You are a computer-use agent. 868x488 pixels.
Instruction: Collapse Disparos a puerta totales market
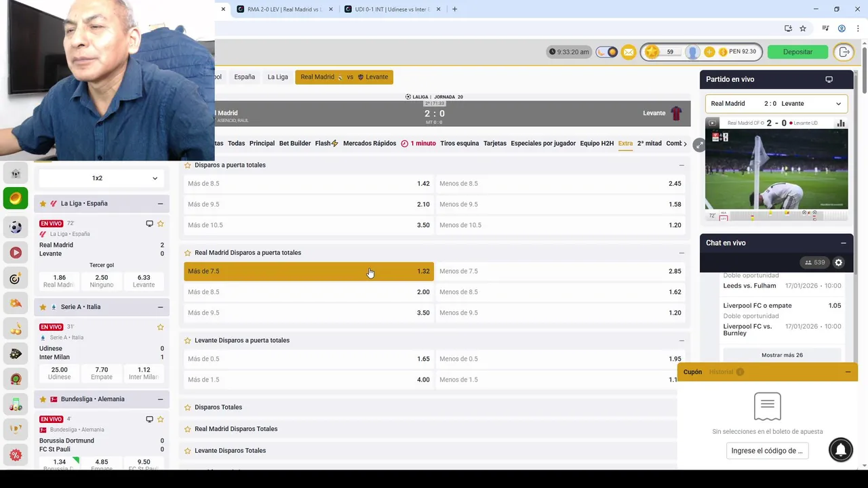point(682,165)
